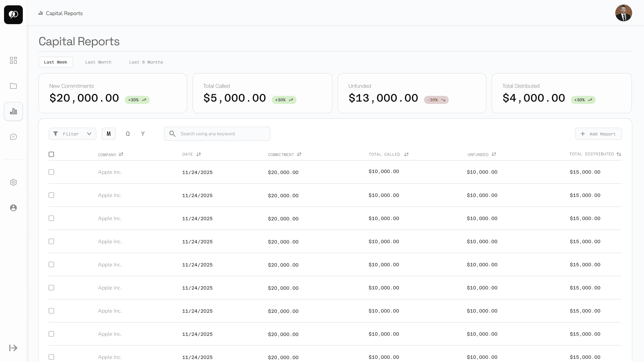Open the user profile avatar photo
The height and width of the screenshot is (362, 644).
pyautogui.click(x=624, y=13)
